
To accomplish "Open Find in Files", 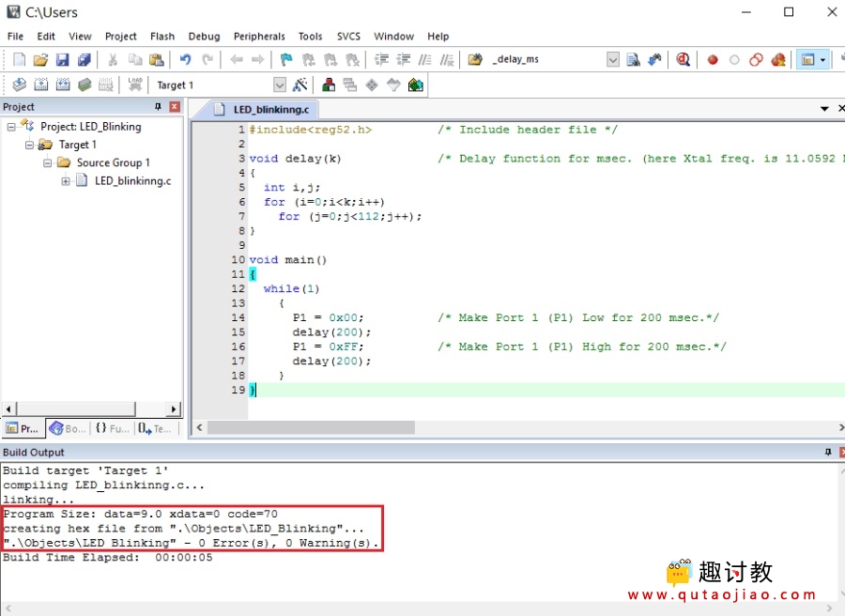I will 475,59.
